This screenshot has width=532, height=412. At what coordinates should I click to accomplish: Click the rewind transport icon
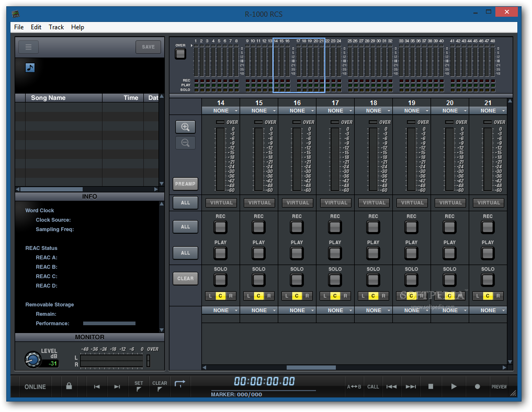coord(391,386)
